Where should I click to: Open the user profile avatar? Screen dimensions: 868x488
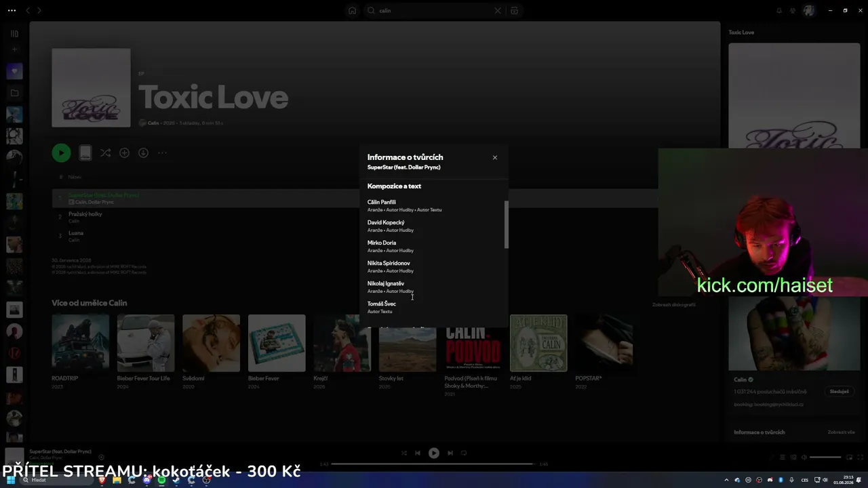click(x=808, y=11)
